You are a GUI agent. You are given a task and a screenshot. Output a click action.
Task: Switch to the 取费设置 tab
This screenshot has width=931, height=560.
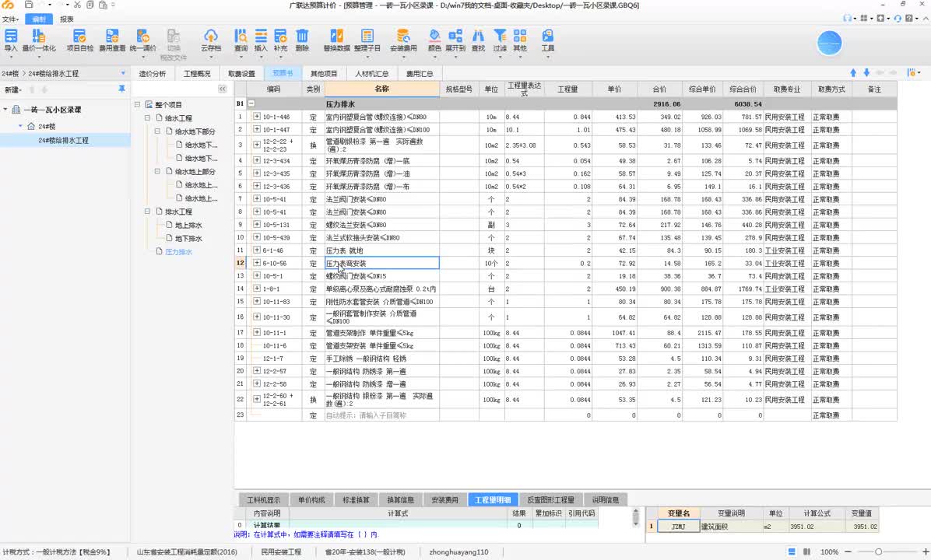click(x=241, y=74)
